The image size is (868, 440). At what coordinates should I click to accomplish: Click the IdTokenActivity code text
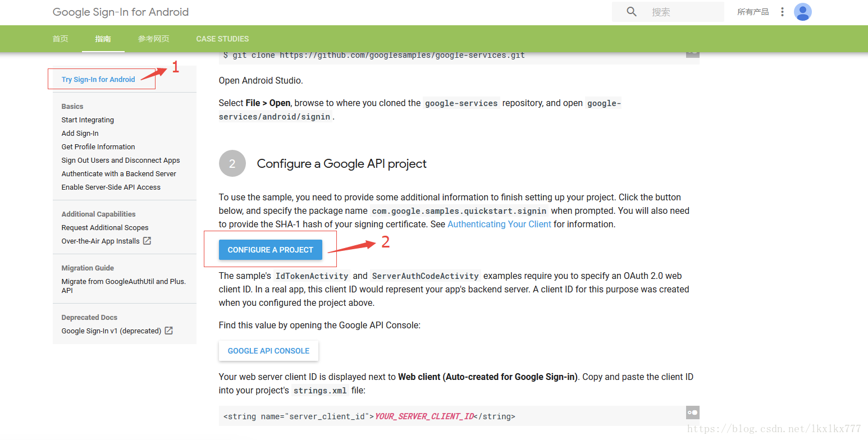pos(312,276)
